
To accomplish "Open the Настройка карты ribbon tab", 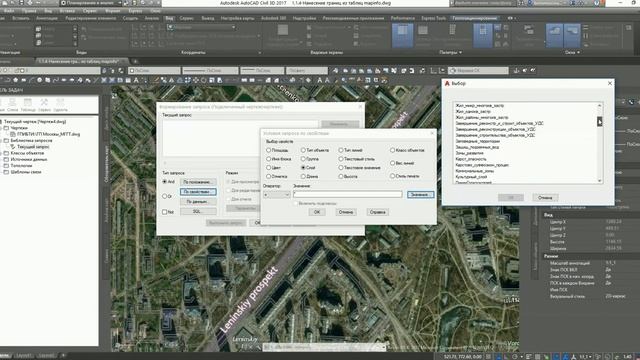I will (x=237, y=18).
